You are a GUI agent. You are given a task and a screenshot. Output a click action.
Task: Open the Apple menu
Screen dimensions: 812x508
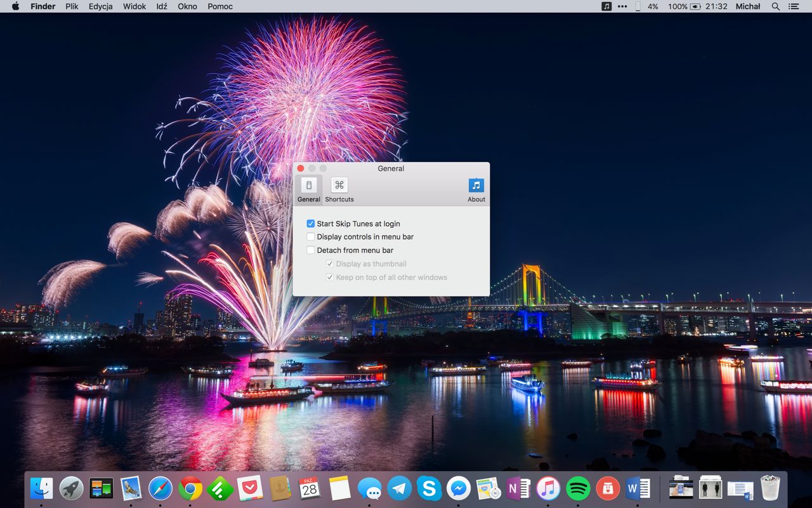(15, 6)
